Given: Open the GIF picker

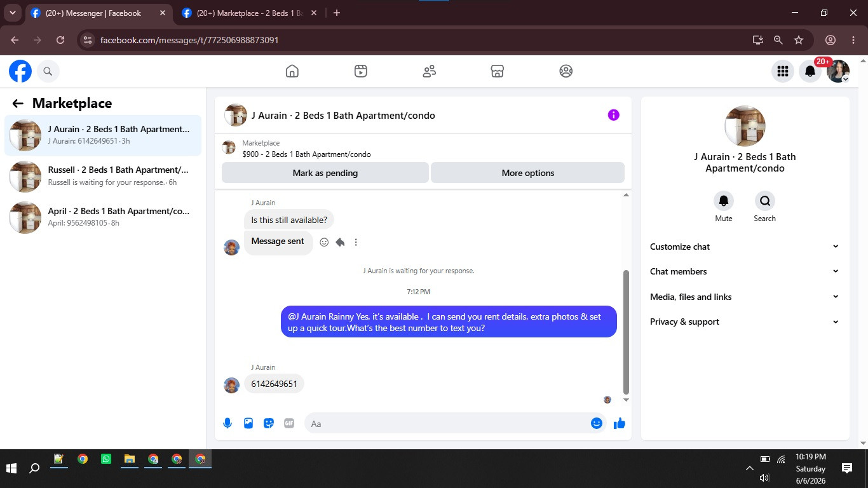Looking at the screenshot, I should pyautogui.click(x=289, y=423).
